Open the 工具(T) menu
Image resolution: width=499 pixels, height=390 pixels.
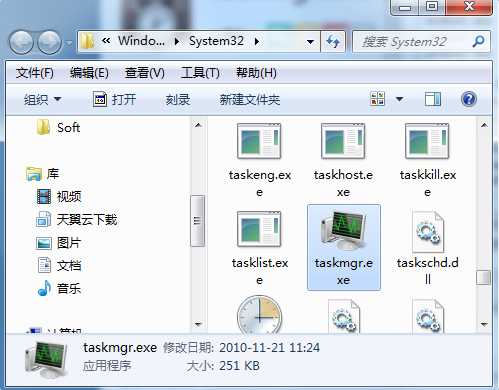200,73
